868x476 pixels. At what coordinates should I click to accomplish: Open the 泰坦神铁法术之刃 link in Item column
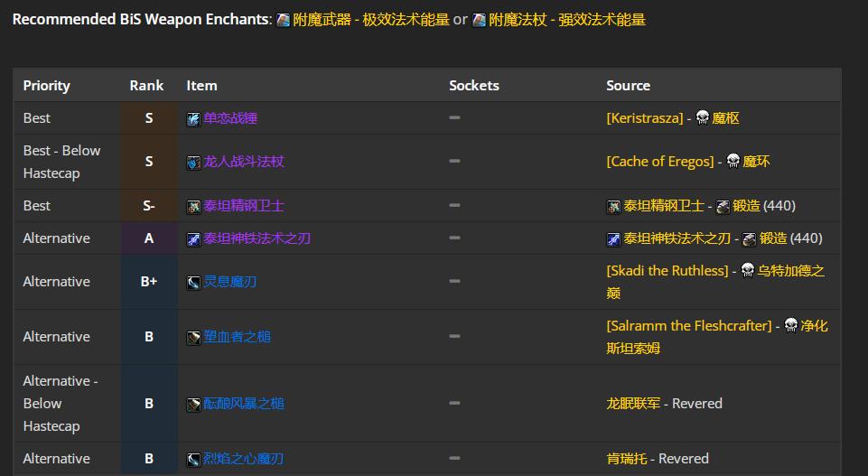coord(257,238)
